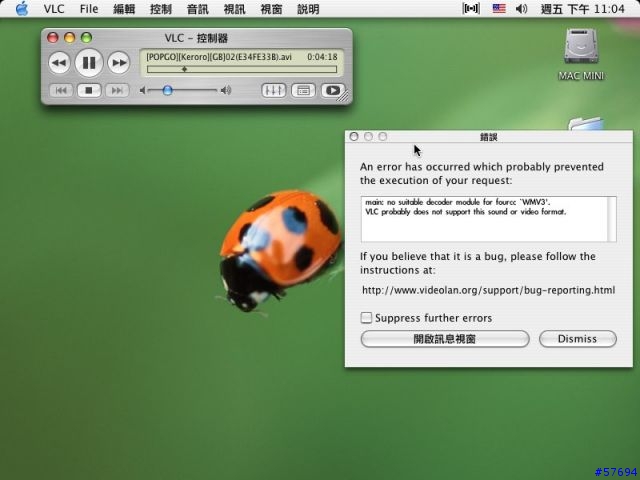Screen dimensions: 640x480
Task: Enable Suppress further errors checkbox
Action: [366, 318]
